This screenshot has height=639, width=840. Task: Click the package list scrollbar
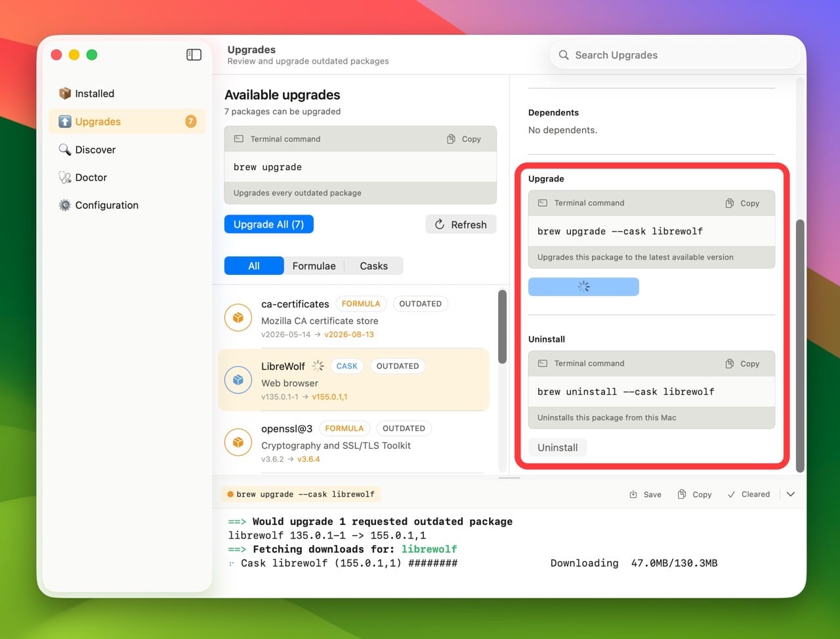coord(502,327)
